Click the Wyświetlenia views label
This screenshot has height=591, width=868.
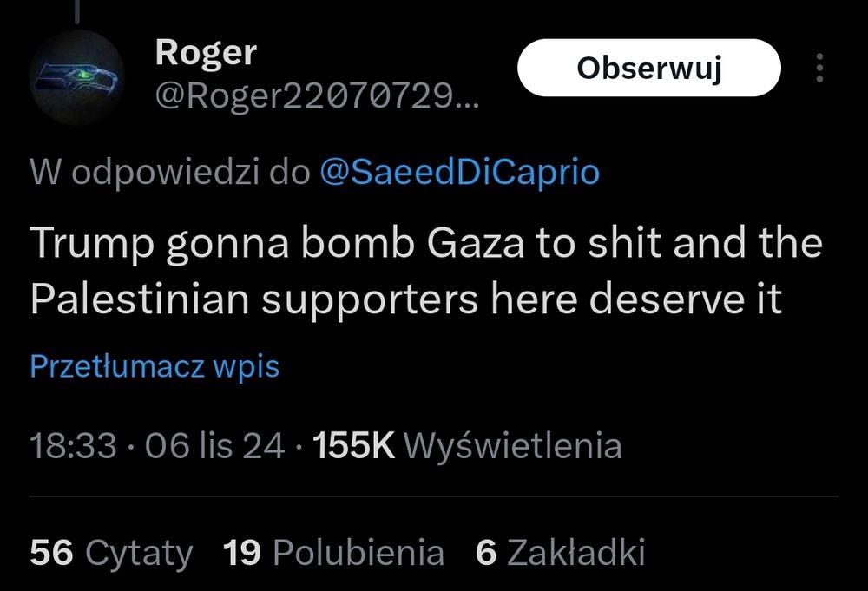pyautogui.click(x=513, y=446)
